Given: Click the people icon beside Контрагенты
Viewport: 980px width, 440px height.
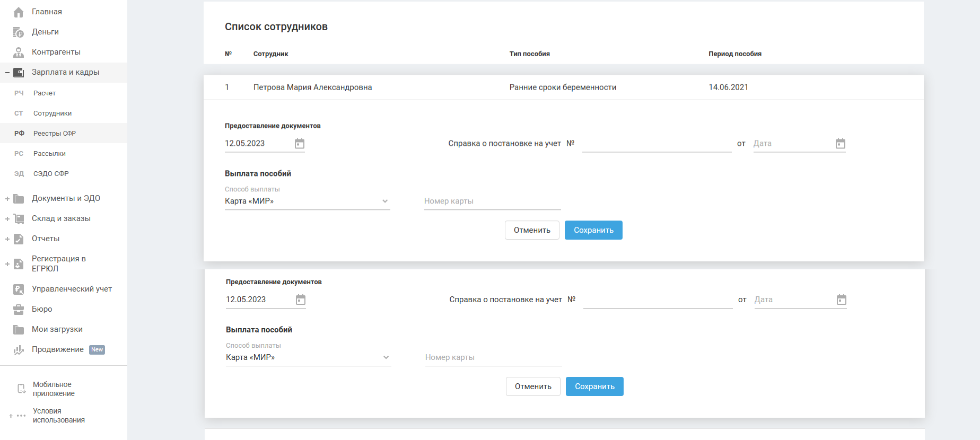Looking at the screenshot, I should pyautogui.click(x=19, y=52).
